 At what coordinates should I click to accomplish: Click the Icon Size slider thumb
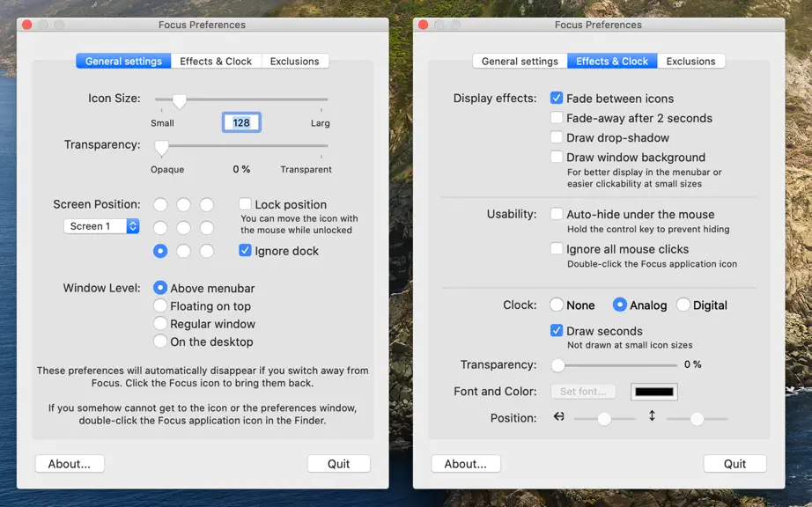(179, 101)
